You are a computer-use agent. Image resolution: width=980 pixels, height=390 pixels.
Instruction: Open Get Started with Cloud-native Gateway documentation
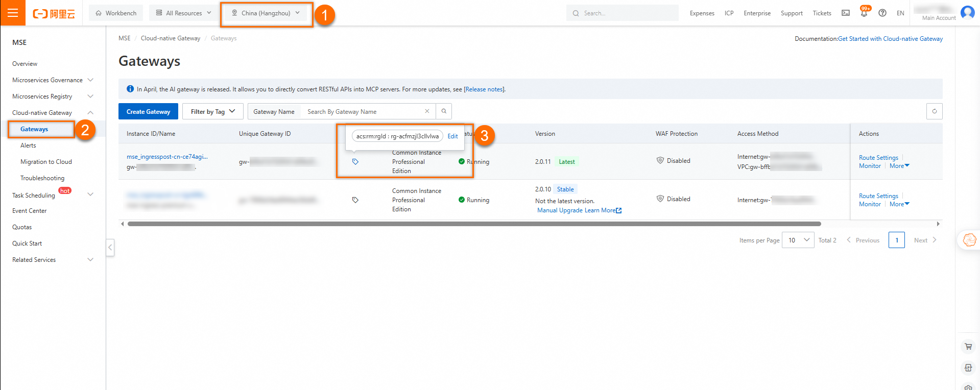coord(890,39)
